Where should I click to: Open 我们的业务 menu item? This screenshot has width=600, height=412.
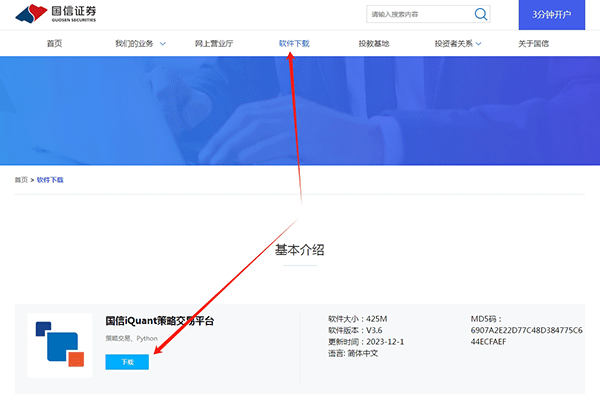[x=134, y=44]
